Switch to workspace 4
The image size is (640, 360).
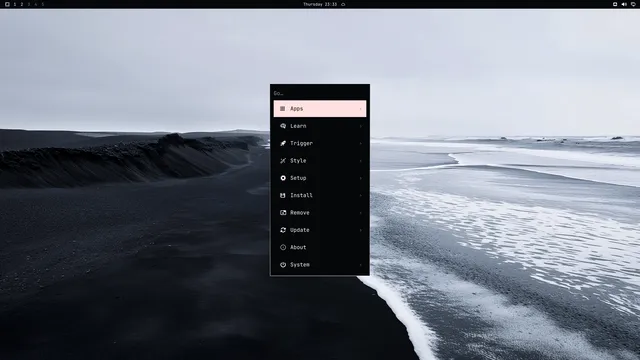pyautogui.click(x=36, y=4)
